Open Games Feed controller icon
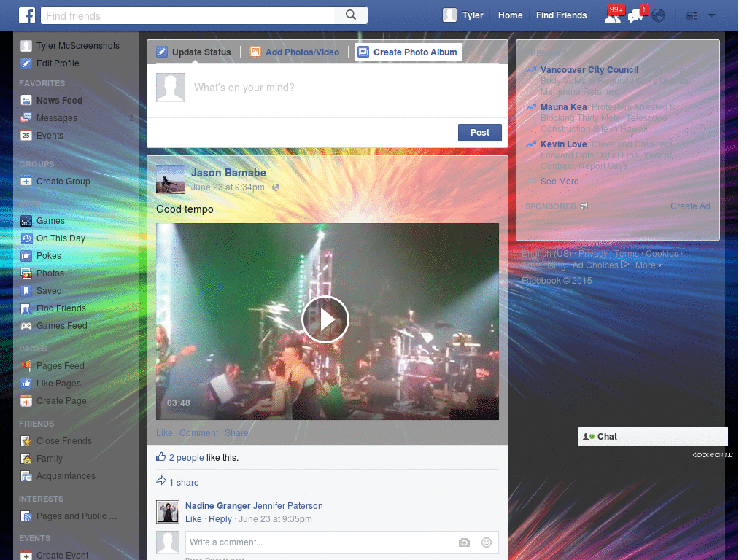The height and width of the screenshot is (560, 747). 26,326
